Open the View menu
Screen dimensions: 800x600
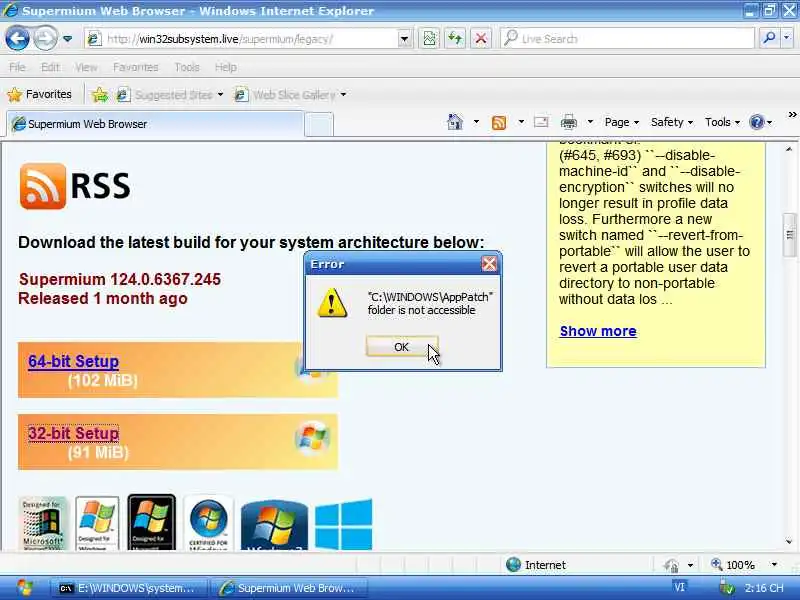click(86, 67)
